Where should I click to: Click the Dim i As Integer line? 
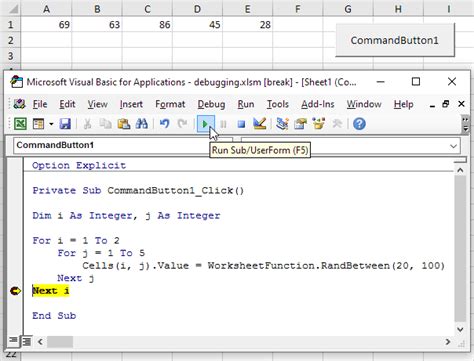126,216
